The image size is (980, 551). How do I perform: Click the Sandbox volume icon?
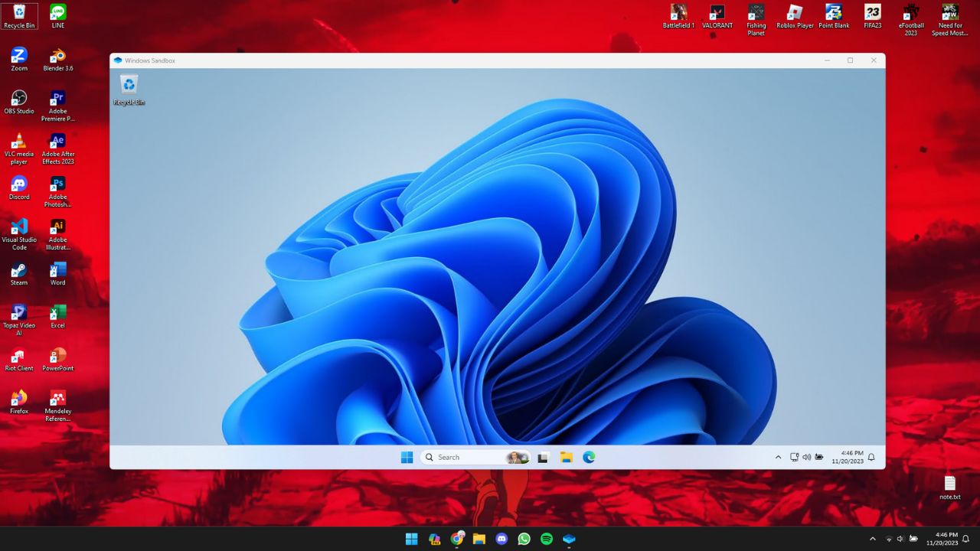coord(806,458)
